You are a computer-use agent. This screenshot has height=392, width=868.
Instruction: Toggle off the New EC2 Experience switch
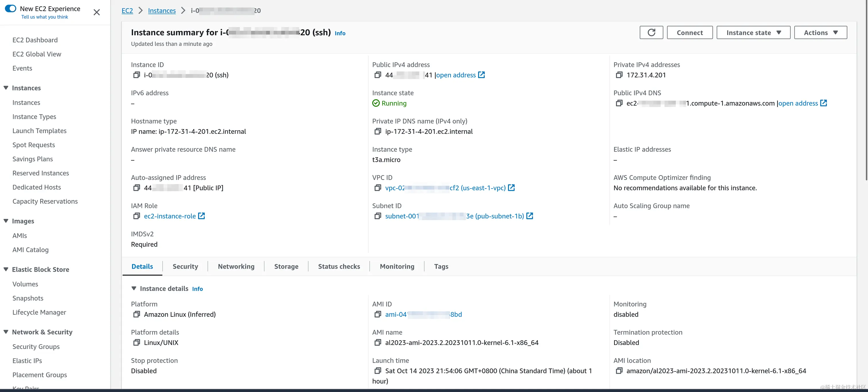click(11, 8)
